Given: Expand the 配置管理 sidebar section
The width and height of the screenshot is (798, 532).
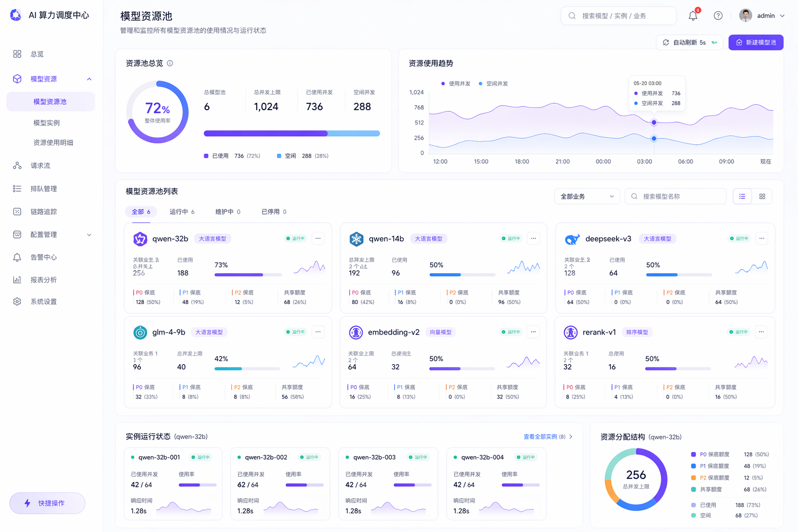Looking at the screenshot, I should 89,235.
